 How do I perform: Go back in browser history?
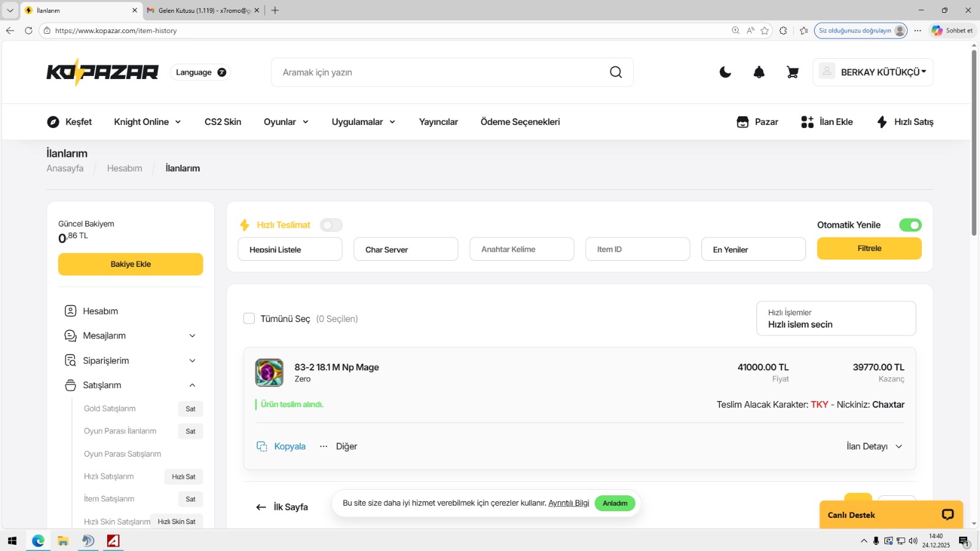coord(10,30)
